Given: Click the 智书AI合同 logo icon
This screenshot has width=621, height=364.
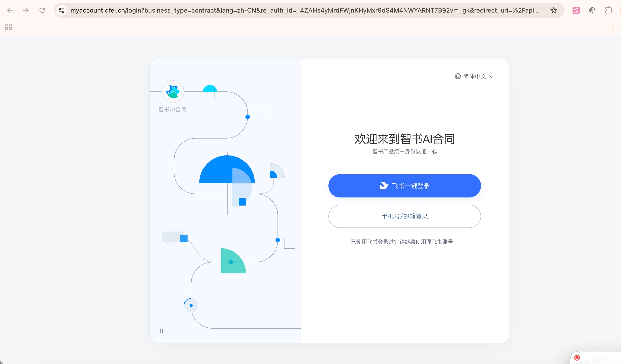Looking at the screenshot, I should 173,92.
